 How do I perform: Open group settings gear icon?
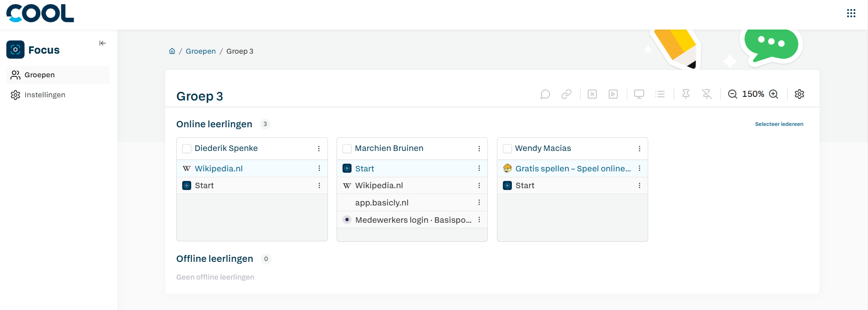pyautogui.click(x=799, y=94)
